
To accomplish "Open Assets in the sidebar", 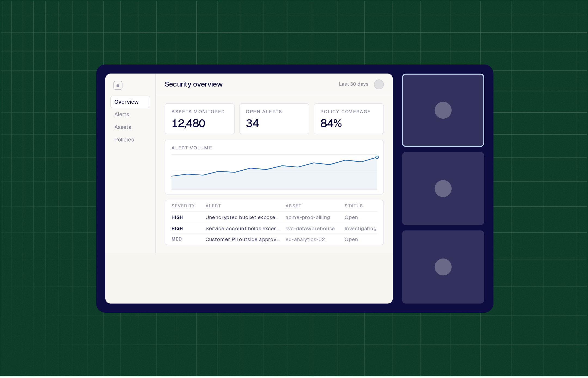I will point(123,127).
